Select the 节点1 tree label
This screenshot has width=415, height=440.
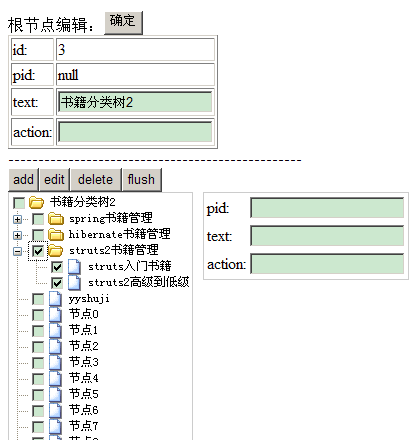point(84,330)
